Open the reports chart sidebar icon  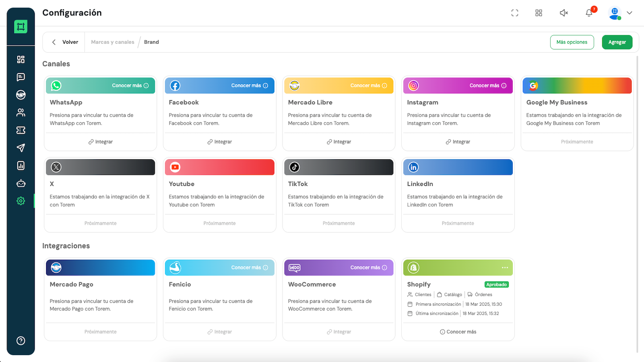tap(21, 166)
